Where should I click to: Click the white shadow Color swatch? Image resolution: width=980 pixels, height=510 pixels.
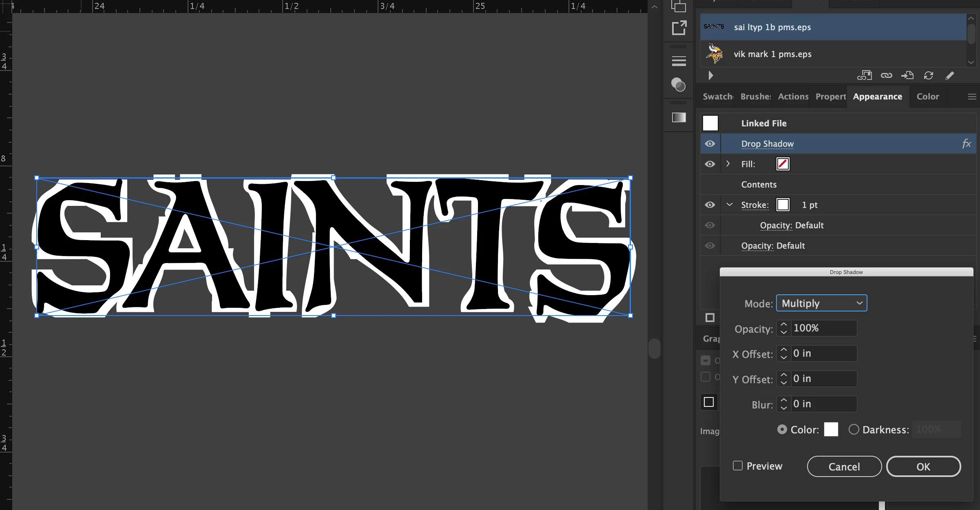[831, 429]
